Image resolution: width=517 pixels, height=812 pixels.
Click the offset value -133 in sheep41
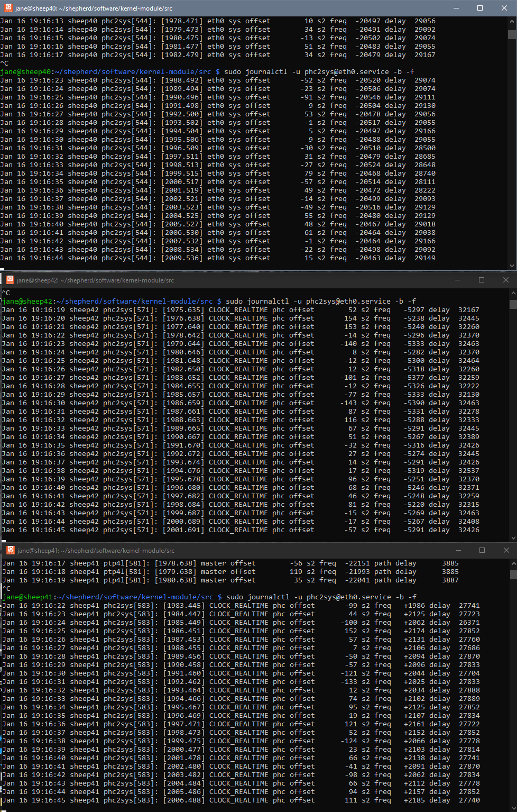click(349, 682)
